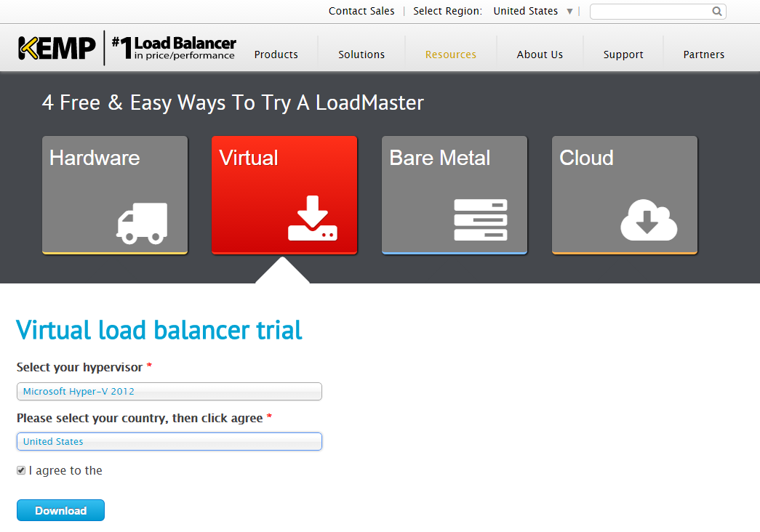
Task: Click the Please select your country label
Action: coord(140,418)
